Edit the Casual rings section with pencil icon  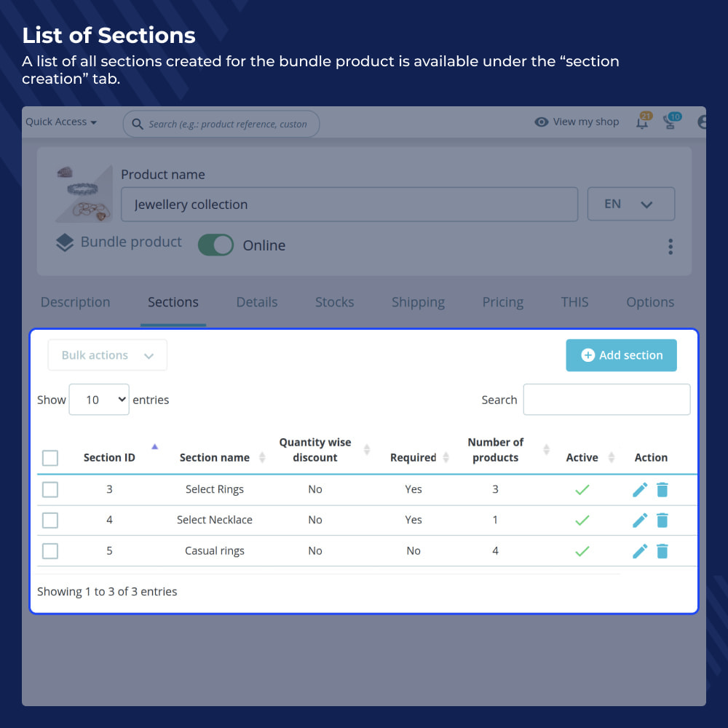pos(640,551)
